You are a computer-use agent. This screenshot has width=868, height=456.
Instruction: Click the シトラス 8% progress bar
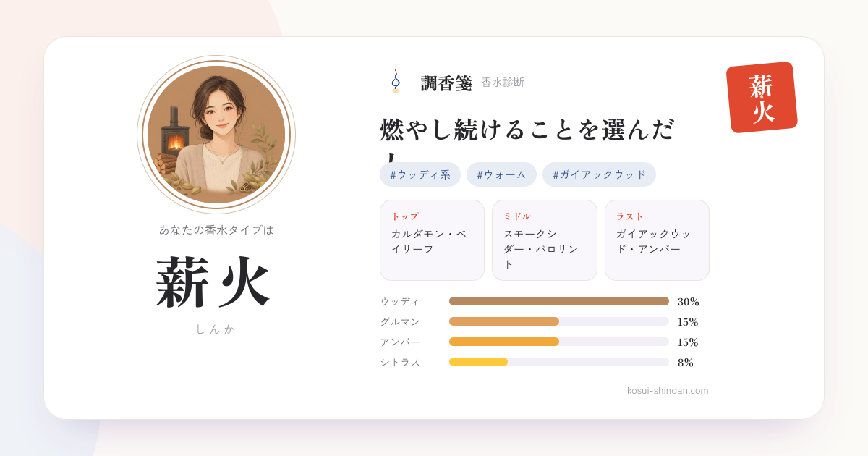pyautogui.click(x=559, y=362)
